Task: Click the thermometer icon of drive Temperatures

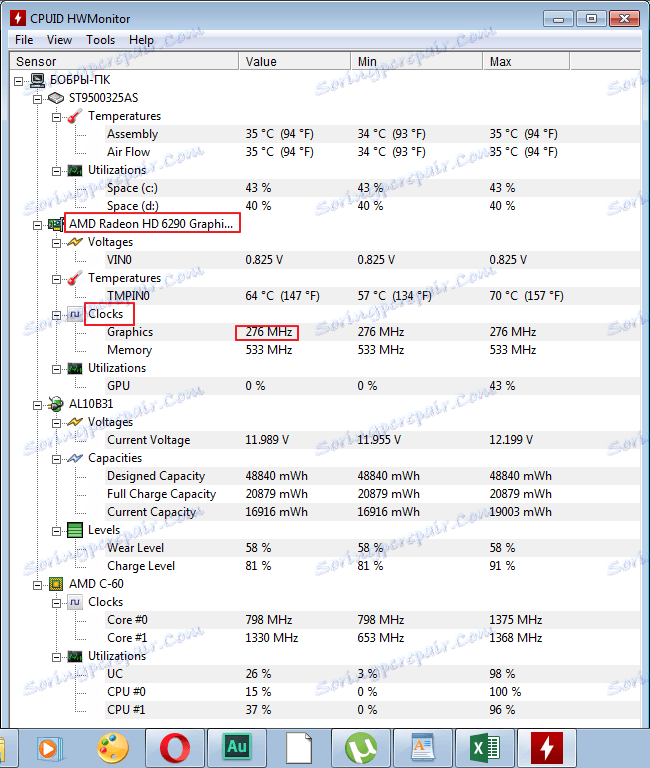Action: (74, 116)
